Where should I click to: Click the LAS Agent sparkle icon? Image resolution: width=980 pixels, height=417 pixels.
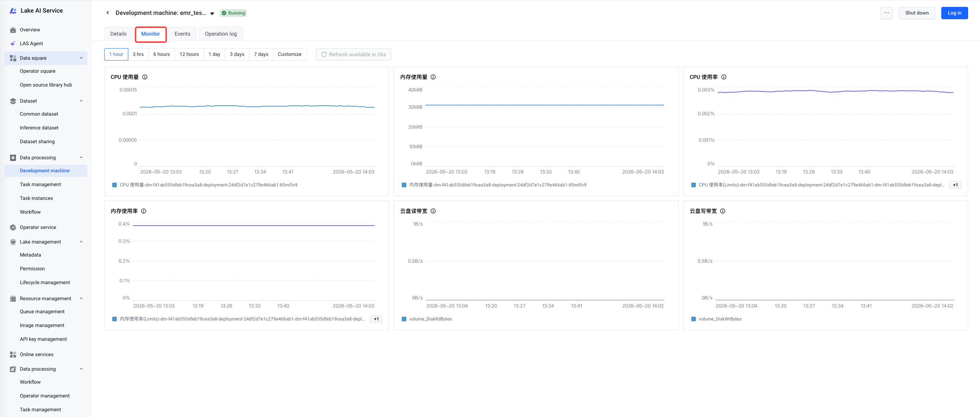coord(13,44)
